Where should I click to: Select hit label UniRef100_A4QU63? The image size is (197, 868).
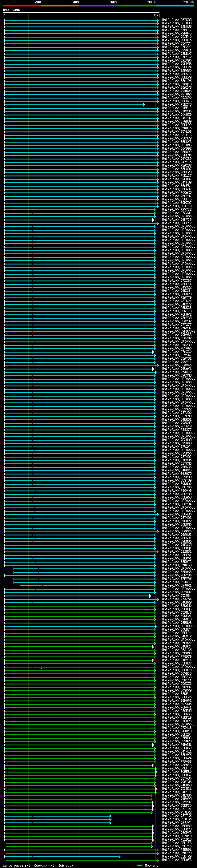(177, 785)
